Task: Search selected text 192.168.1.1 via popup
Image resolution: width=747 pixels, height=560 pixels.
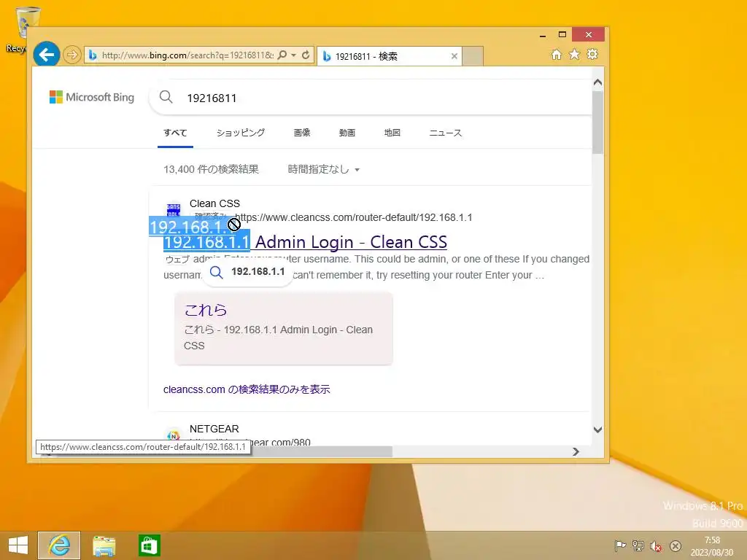Action: click(x=248, y=272)
